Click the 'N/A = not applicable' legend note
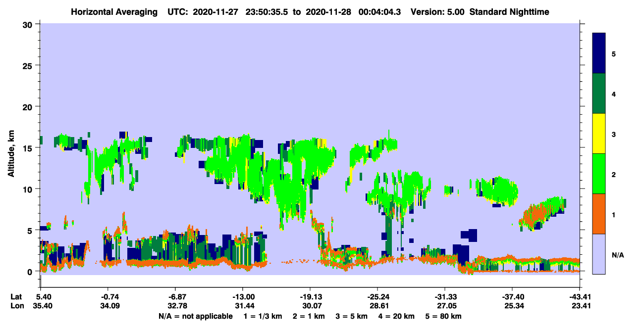 tap(195, 316)
